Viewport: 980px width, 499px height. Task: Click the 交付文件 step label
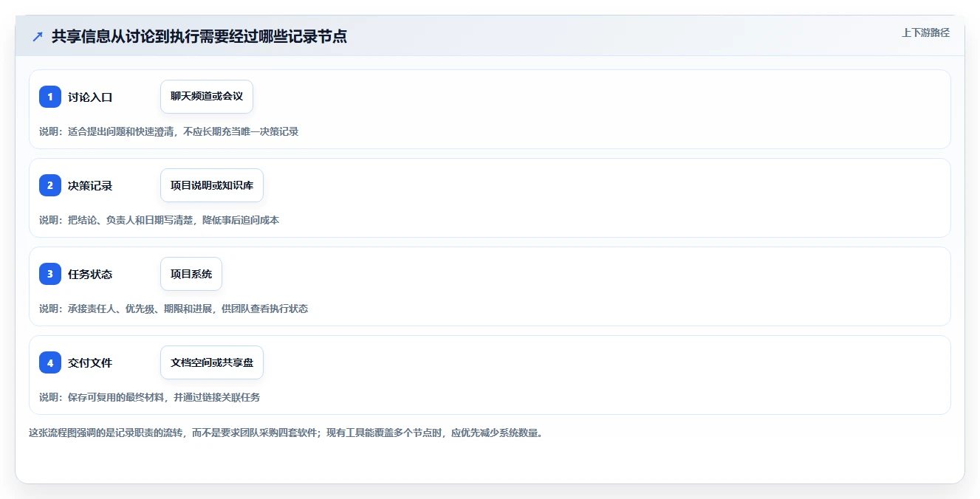click(x=90, y=362)
